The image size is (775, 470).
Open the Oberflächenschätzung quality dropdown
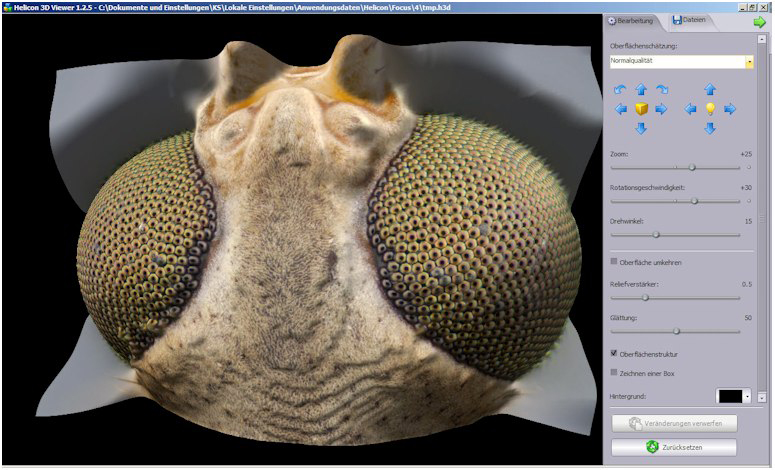tap(749, 62)
